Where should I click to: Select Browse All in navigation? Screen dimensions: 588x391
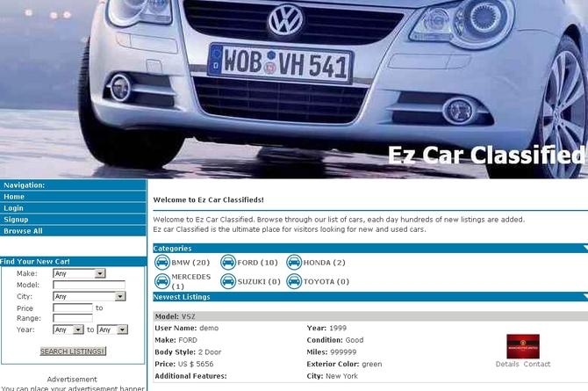[73, 231]
